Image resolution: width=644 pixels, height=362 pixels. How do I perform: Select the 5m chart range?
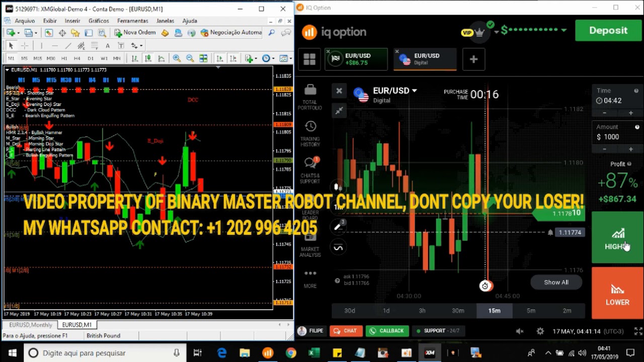pyautogui.click(x=531, y=311)
